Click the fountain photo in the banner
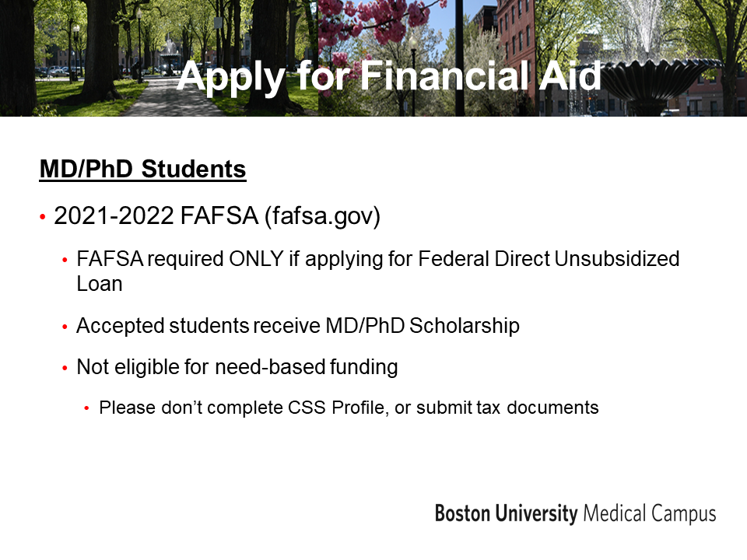Image resolution: width=747 pixels, height=560 pixels. pyautogui.click(x=640, y=58)
